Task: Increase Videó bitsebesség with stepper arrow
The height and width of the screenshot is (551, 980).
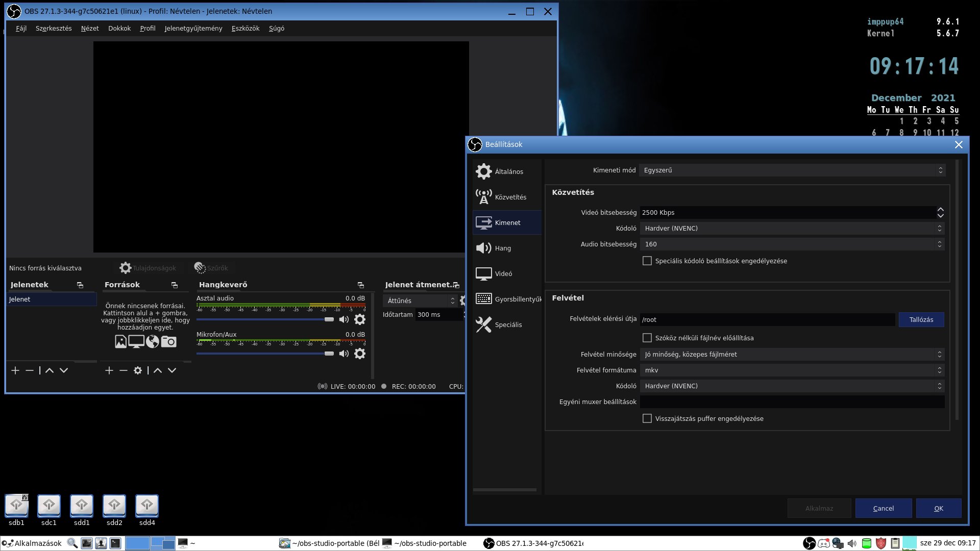Action: tap(940, 210)
